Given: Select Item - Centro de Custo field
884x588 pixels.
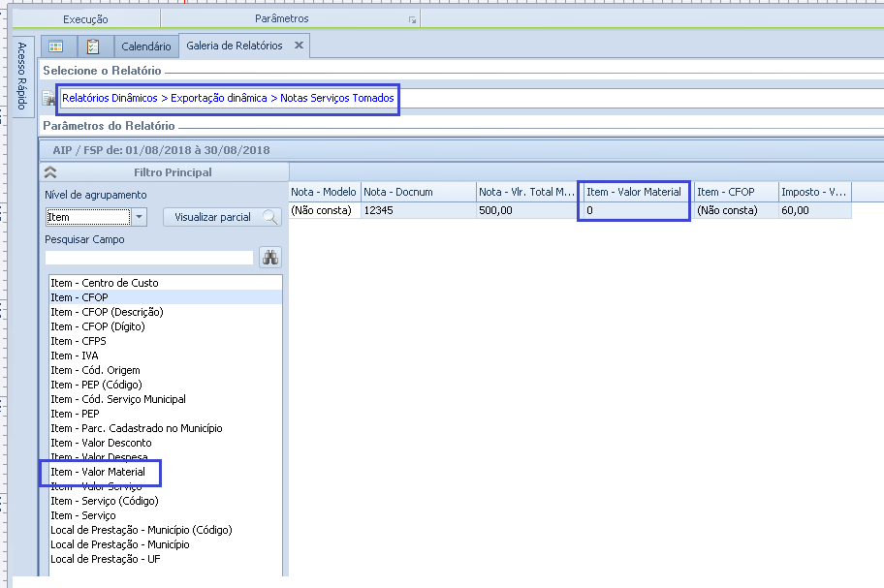Looking at the screenshot, I should 105,283.
